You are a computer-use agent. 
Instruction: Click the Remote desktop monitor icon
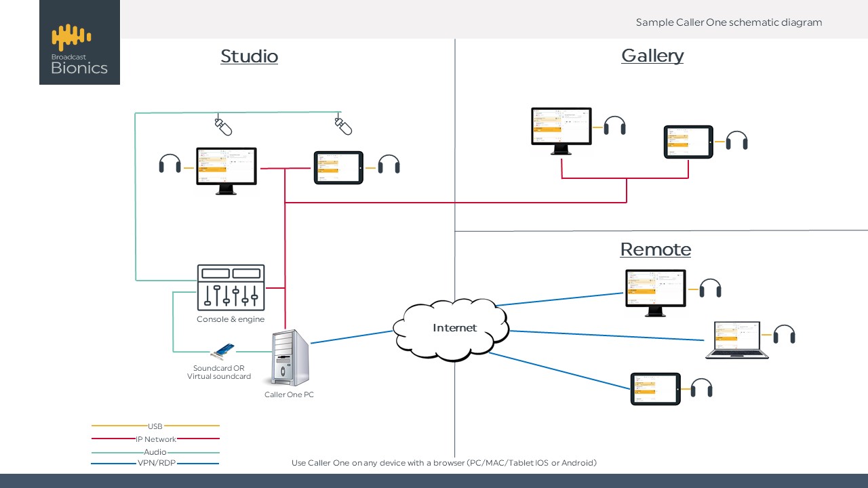pos(655,293)
